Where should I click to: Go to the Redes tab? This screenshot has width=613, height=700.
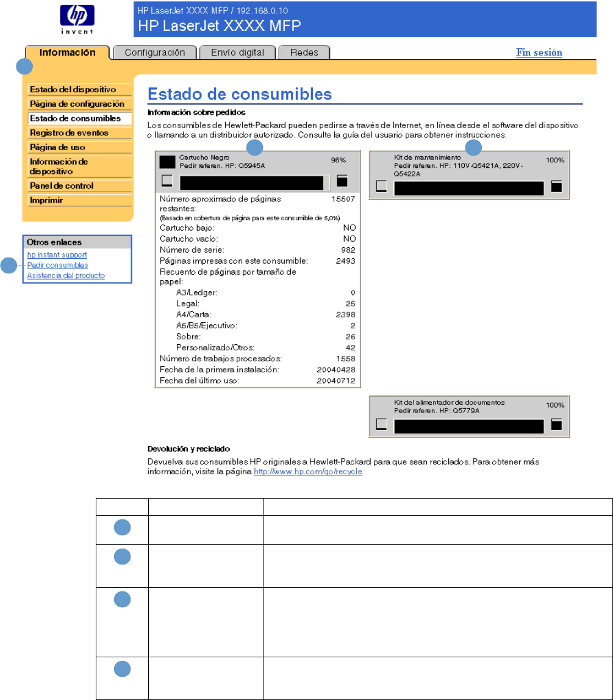click(304, 52)
